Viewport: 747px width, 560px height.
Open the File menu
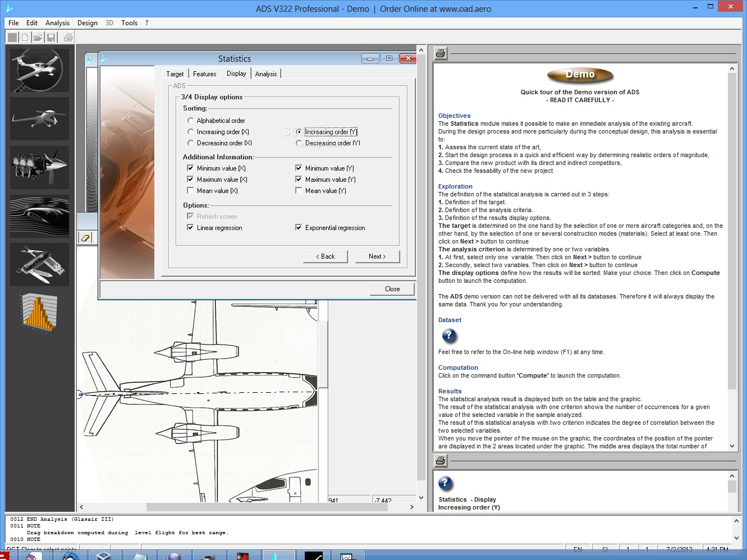[13, 23]
